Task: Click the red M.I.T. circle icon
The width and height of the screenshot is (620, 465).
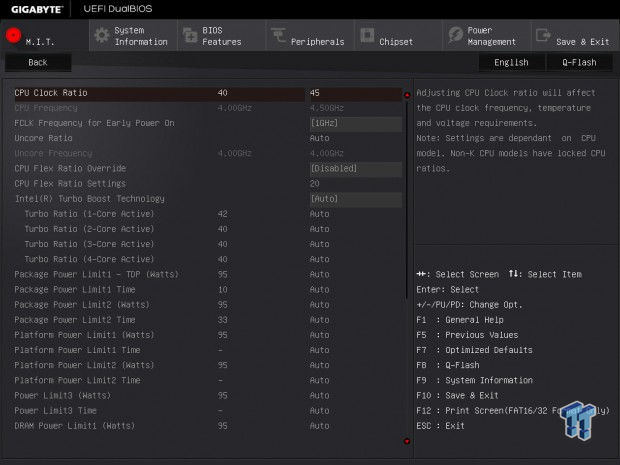Action: tap(13, 35)
